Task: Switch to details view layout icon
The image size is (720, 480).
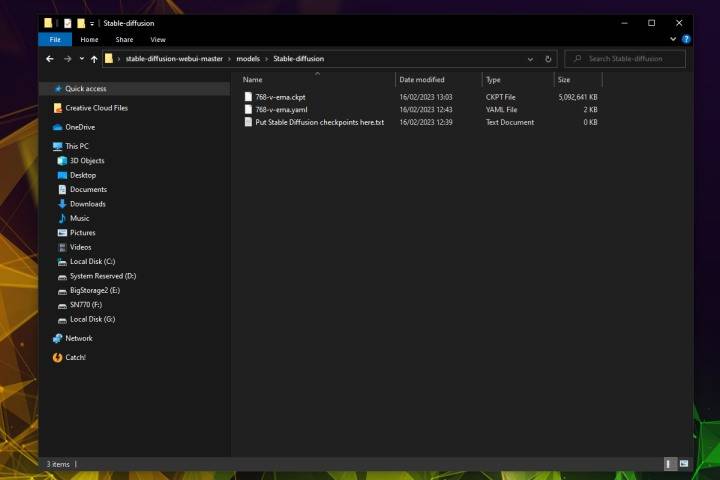Action: tap(670, 464)
